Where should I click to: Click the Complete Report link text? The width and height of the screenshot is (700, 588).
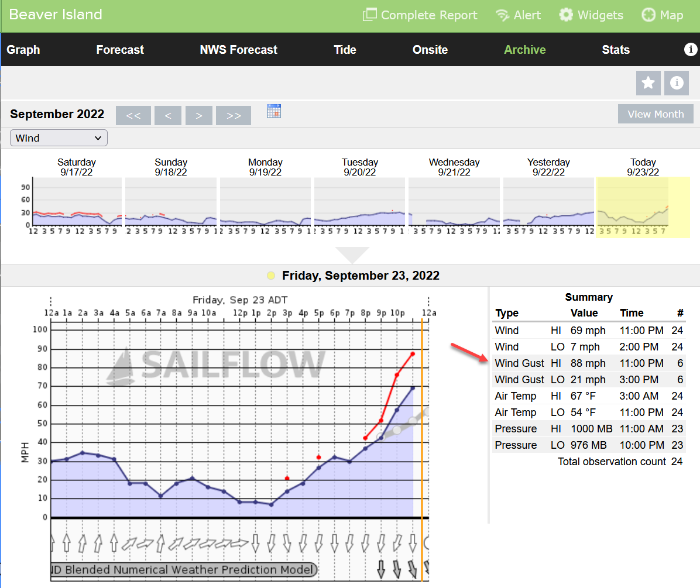(429, 15)
